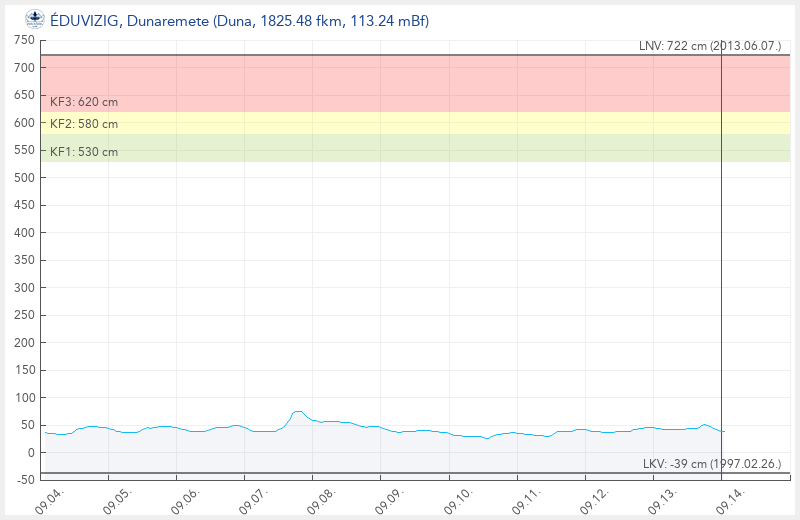Screen dimensions: 800x520
Task: Click the 09.08. date axis label
Action: (x=322, y=501)
